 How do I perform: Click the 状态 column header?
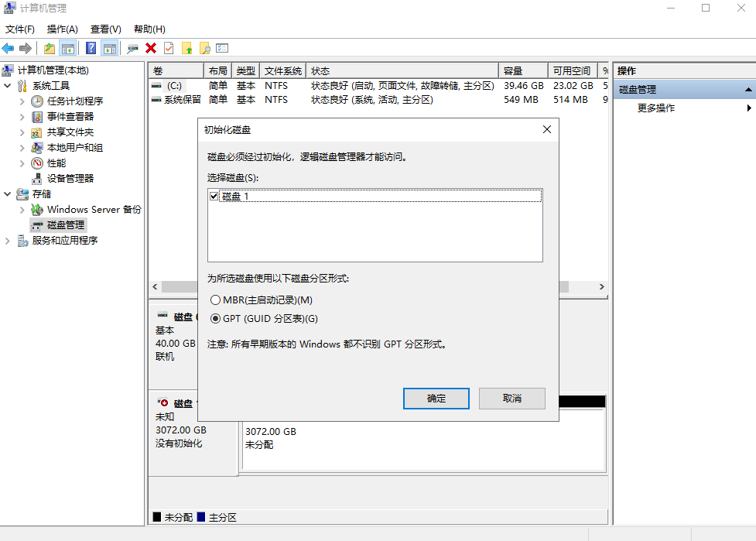tap(402, 71)
